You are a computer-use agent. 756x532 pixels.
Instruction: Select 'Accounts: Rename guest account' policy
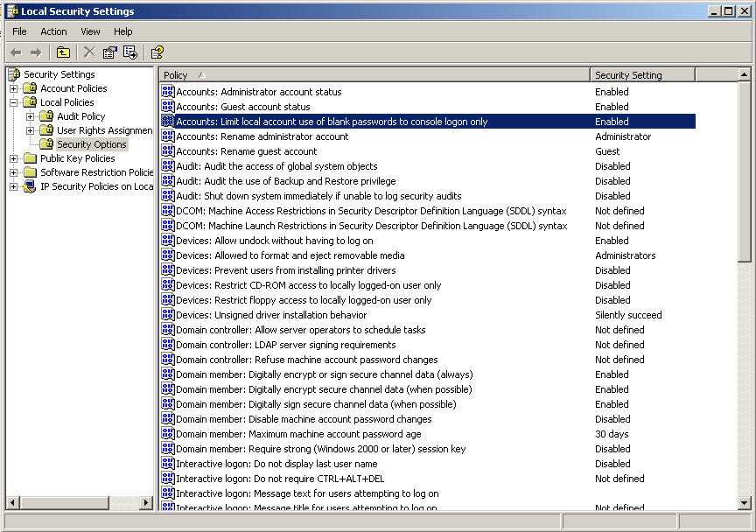247,151
